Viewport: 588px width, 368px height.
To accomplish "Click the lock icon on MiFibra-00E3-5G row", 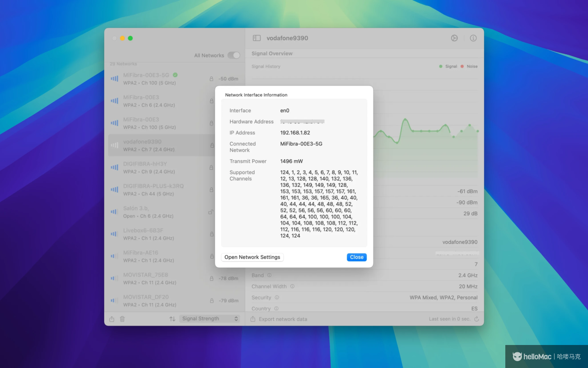I will tap(212, 79).
